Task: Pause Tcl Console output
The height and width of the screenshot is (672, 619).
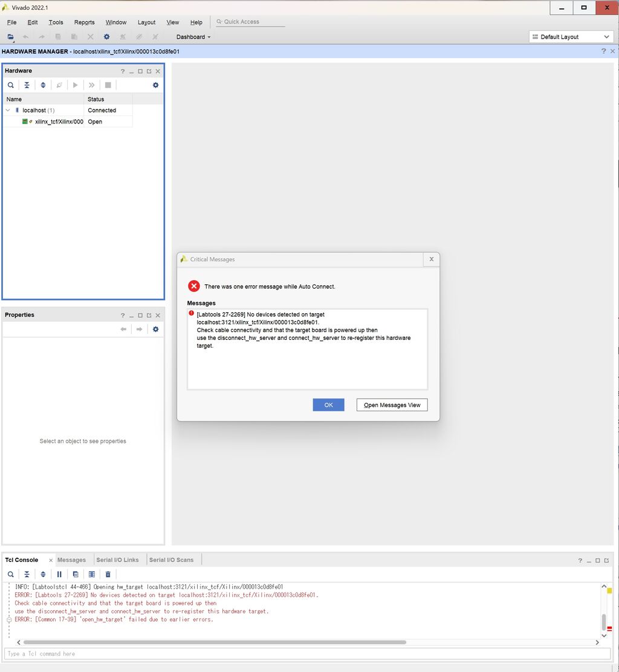Action: coord(59,574)
